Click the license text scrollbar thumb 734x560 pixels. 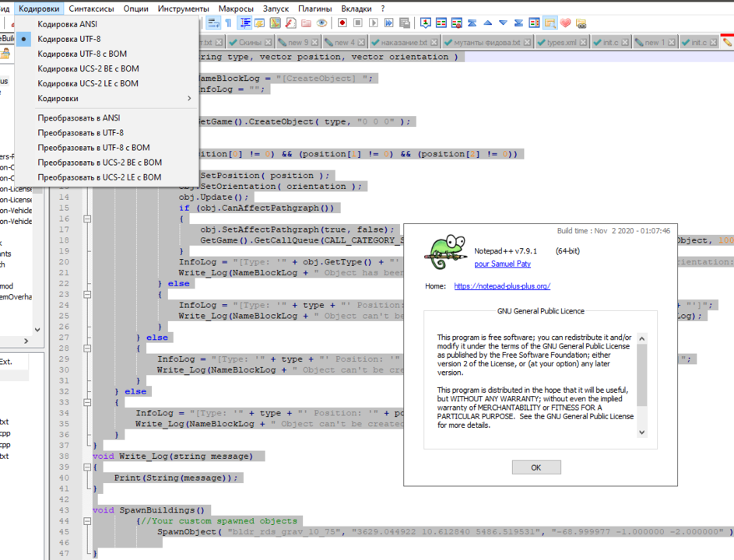[642, 375]
